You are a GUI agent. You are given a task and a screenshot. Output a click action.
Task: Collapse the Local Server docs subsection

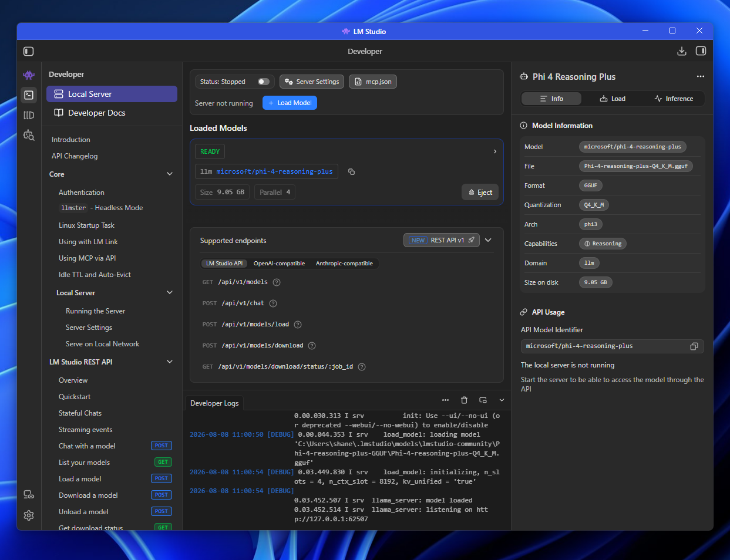[170, 293]
